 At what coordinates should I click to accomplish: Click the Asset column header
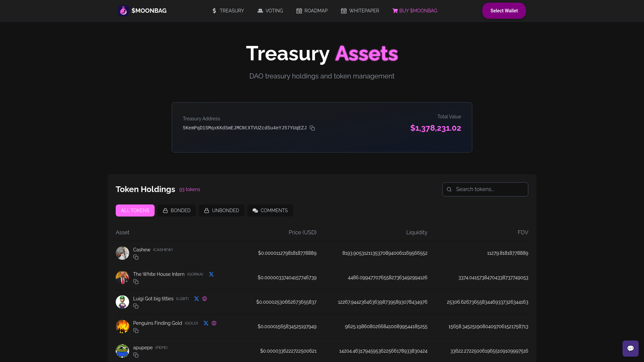tap(122, 232)
